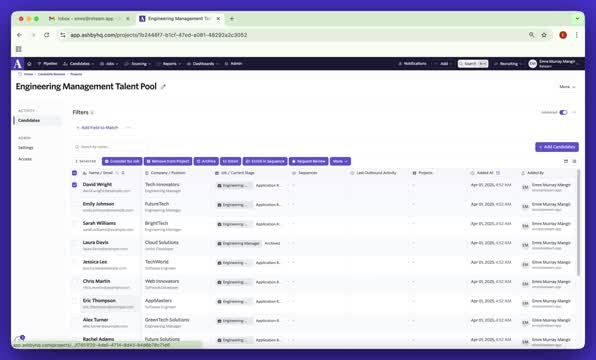Switch to the card layout view icon

coord(566,162)
